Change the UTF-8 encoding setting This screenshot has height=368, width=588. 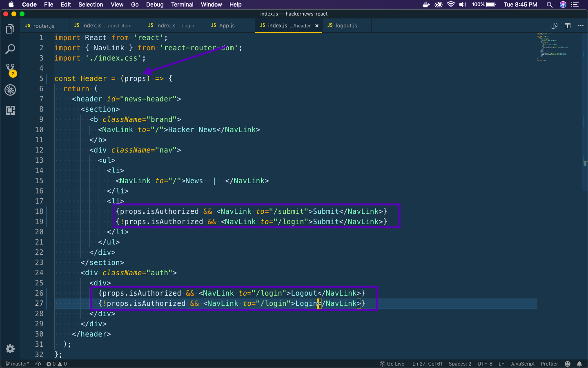click(485, 364)
